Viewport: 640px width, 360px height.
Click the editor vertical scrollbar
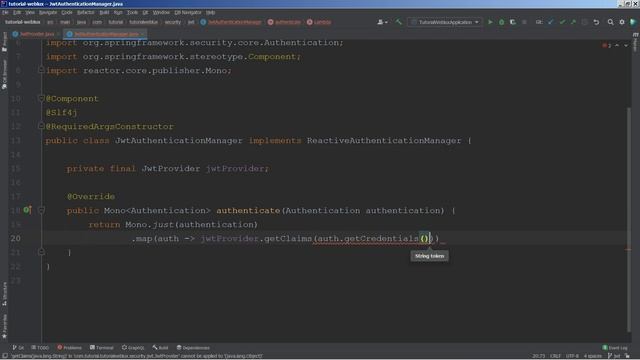point(629,220)
